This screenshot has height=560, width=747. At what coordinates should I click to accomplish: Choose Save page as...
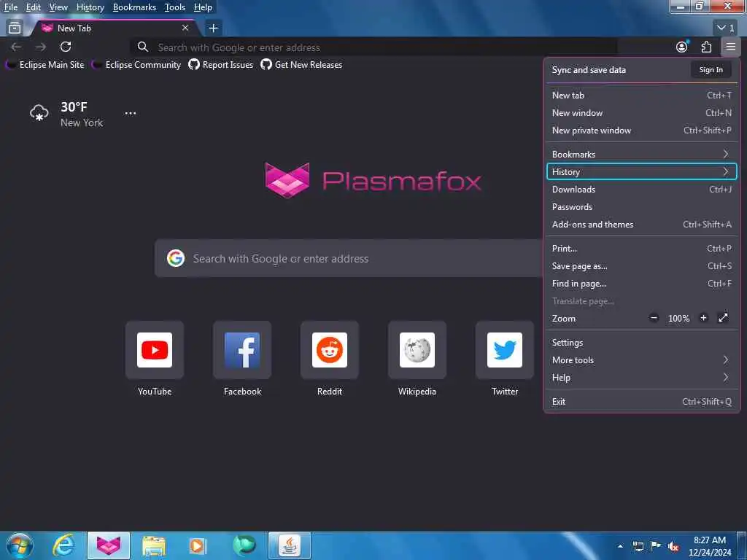pyautogui.click(x=642, y=266)
